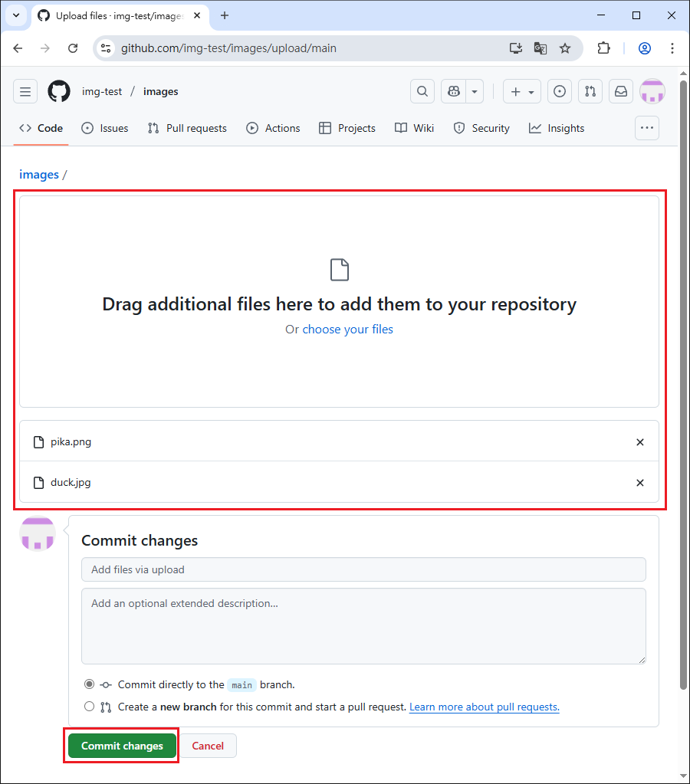View pull requests via the header merge icon
This screenshot has height=784, width=690.
tap(590, 91)
